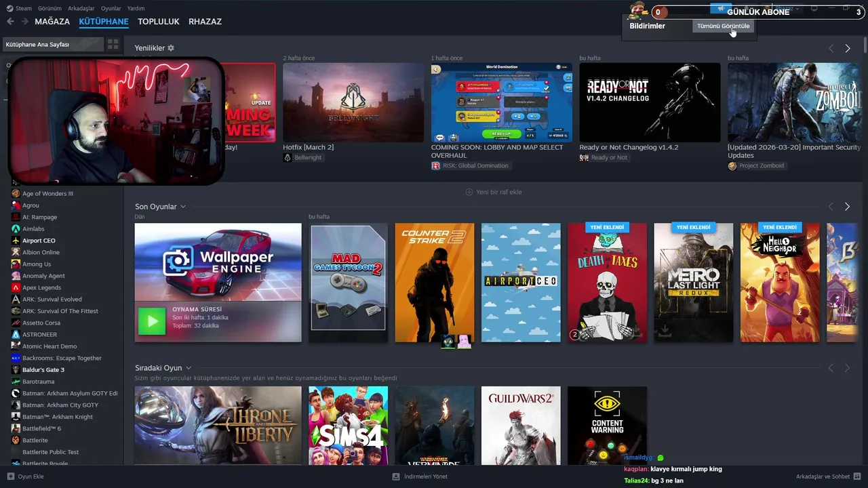Viewport: 868px width, 488px height.
Task: Collapse the RISK World Domination news card toggle
Action: (x=436, y=69)
